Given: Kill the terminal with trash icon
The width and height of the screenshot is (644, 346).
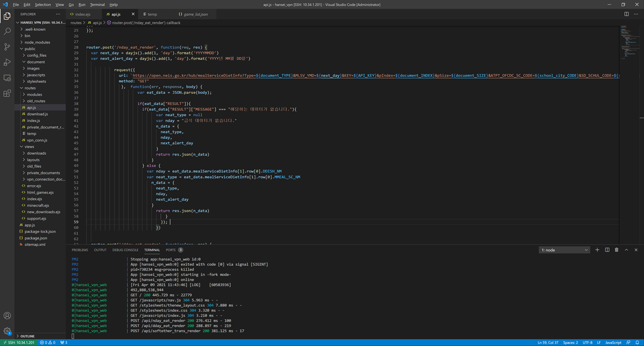Looking at the screenshot, I should [616, 250].
